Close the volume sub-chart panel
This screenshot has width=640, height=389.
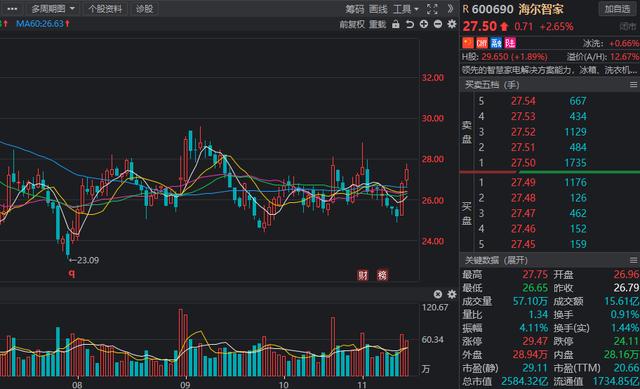click(x=438, y=294)
